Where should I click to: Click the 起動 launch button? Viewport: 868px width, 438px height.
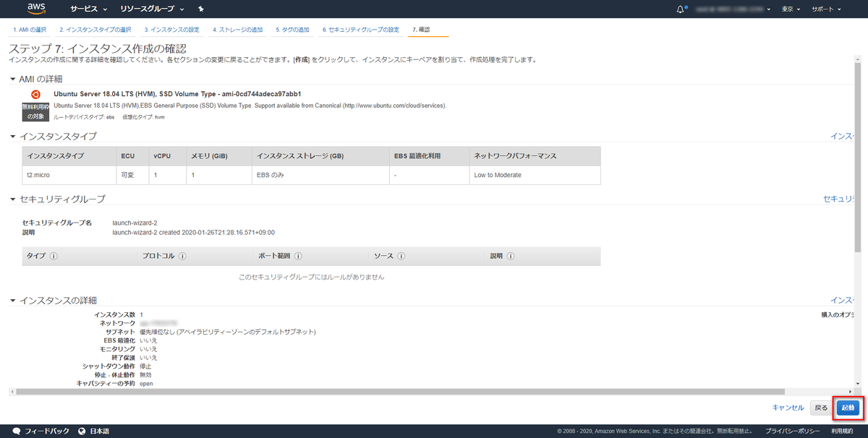pyautogui.click(x=848, y=408)
